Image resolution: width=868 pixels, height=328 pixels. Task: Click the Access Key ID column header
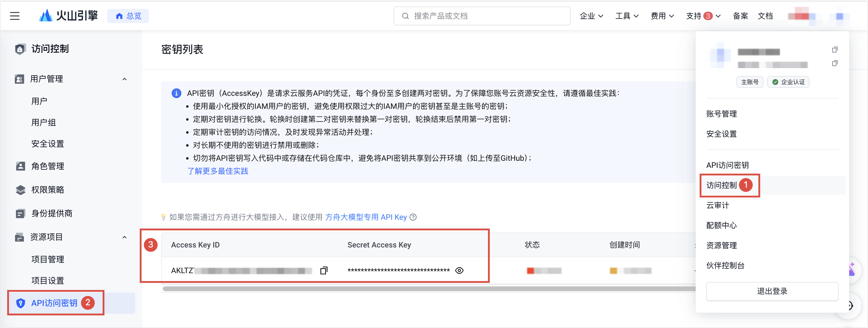click(195, 245)
